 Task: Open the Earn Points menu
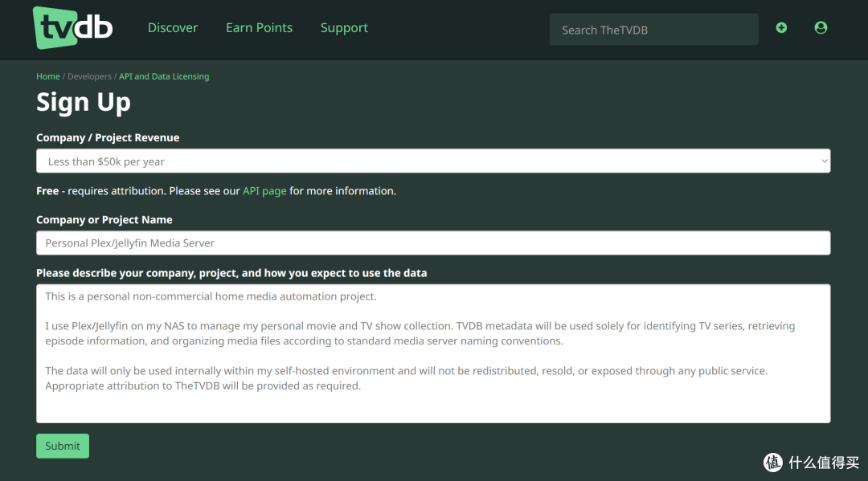coord(259,27)
